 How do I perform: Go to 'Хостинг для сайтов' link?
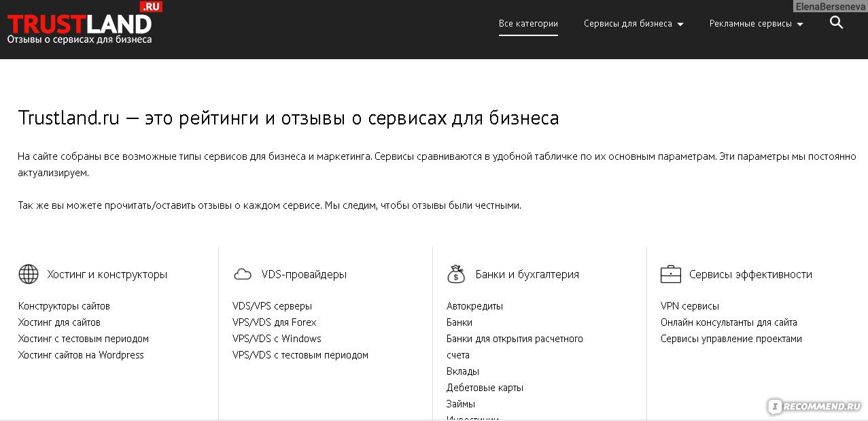pos(59,322)
